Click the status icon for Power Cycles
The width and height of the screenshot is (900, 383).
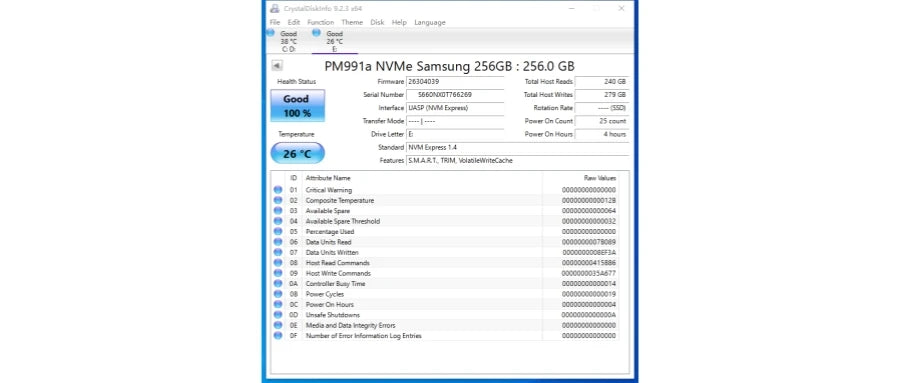click(278, 293)
